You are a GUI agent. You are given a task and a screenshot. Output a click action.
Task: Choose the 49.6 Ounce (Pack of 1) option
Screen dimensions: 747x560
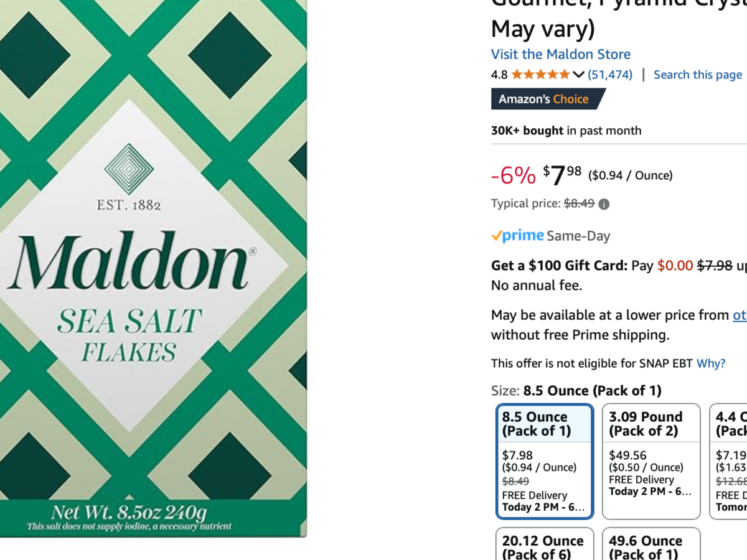pyautogui.click(x=651, y=546)
